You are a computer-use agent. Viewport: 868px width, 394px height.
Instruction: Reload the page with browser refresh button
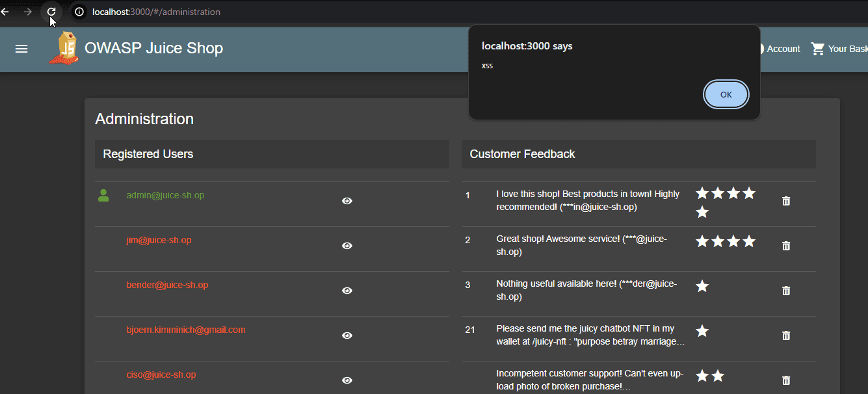(x=51, y=12)
